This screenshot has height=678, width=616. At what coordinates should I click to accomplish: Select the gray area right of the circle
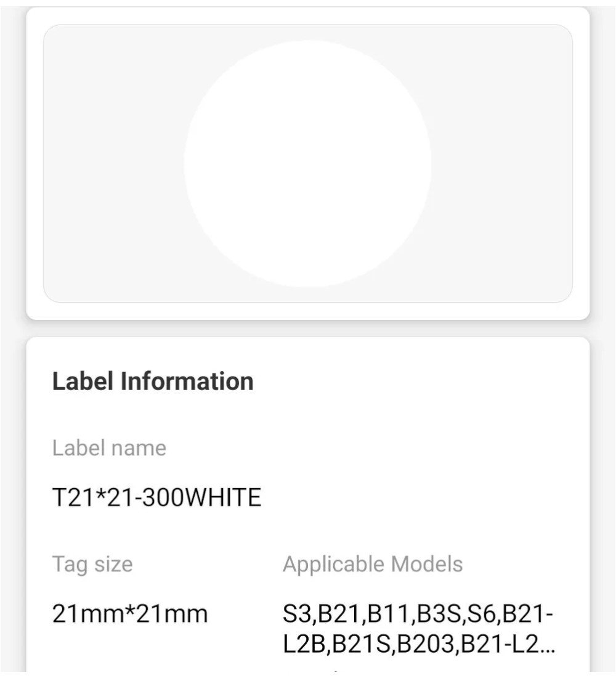click(501, 163)
